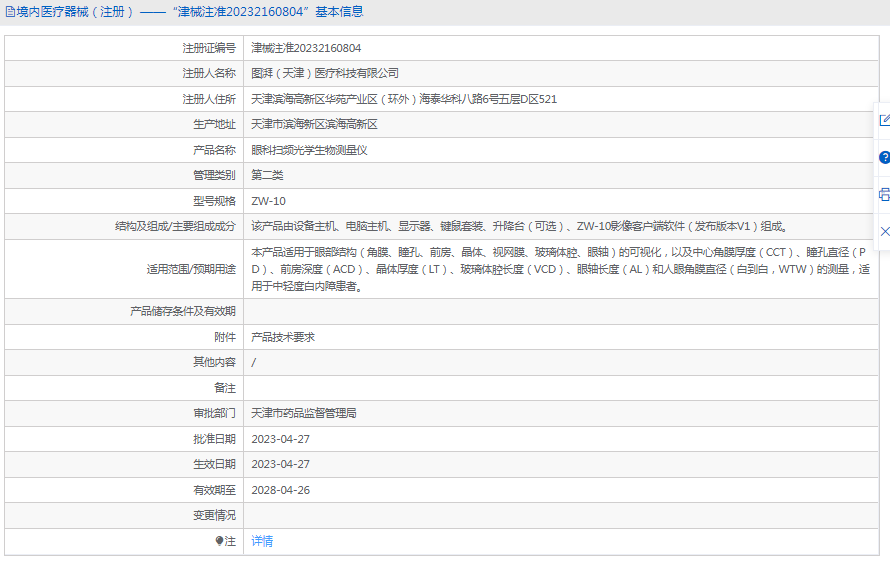This screenshot has height=562, width=890.
Task: Click the 结构及组成/主要组成成分 label
Action: 175,227
